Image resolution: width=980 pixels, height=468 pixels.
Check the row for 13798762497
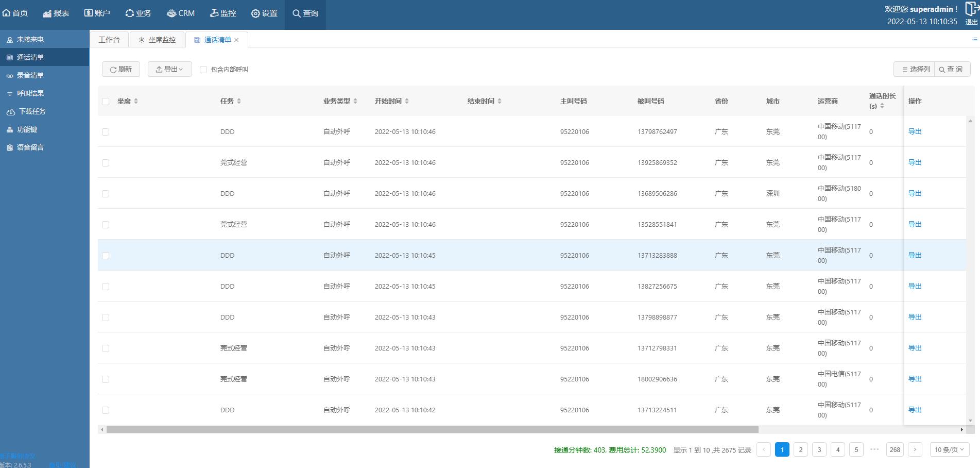(x=106, y=132)
